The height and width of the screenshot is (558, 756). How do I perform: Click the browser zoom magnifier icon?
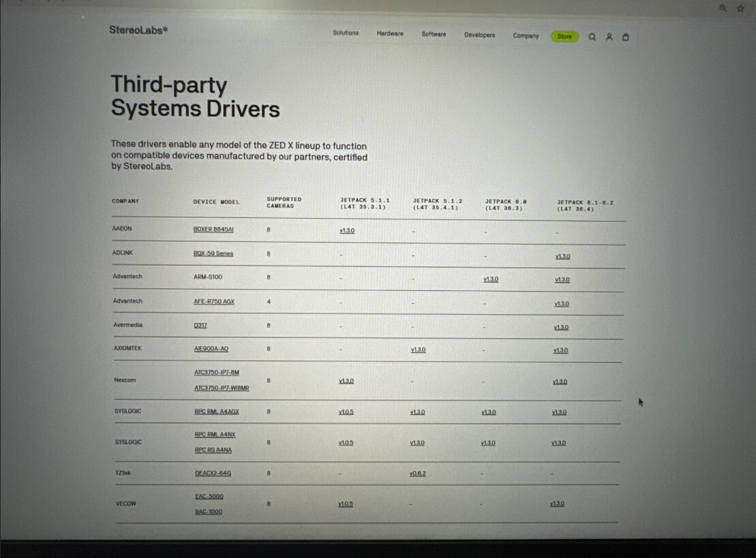point(723,8)
